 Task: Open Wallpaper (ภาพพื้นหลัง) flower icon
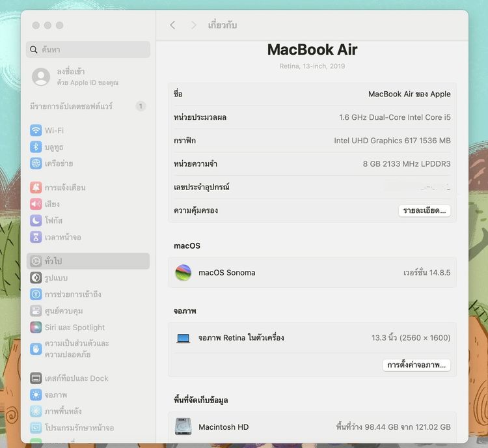point(36,412)
